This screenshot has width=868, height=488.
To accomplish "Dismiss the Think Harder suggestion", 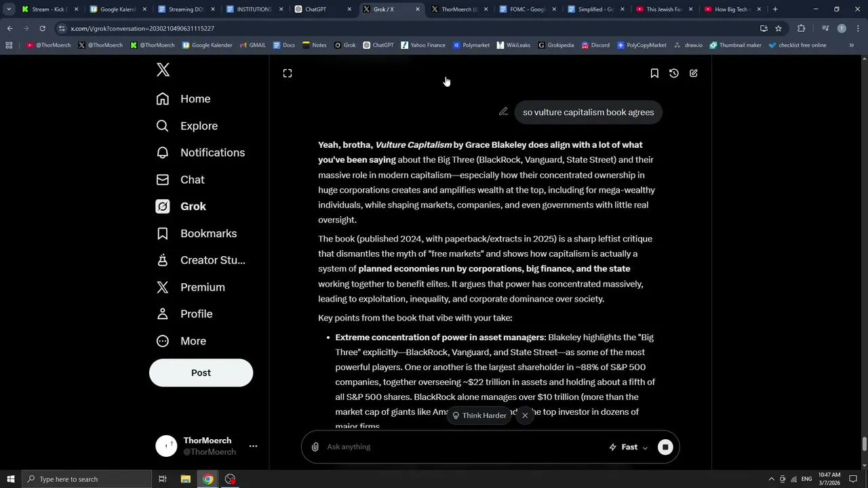I will pos(525,415).
